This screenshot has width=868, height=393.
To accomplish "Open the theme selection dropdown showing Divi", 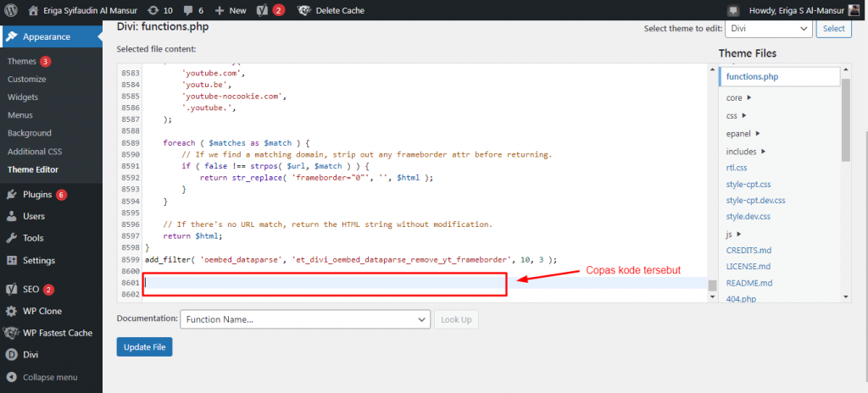I will pos(768,29).
